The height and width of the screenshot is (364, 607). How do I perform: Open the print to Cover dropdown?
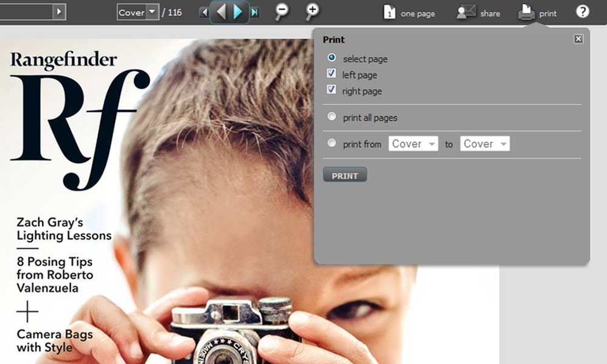(484, 144)
